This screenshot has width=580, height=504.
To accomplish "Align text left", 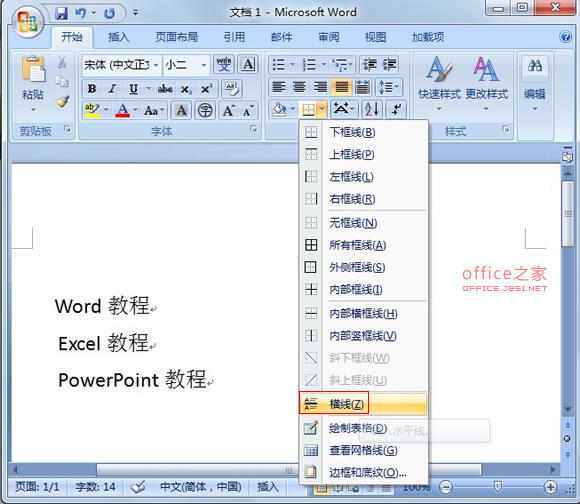I will (x=279, y=87).
